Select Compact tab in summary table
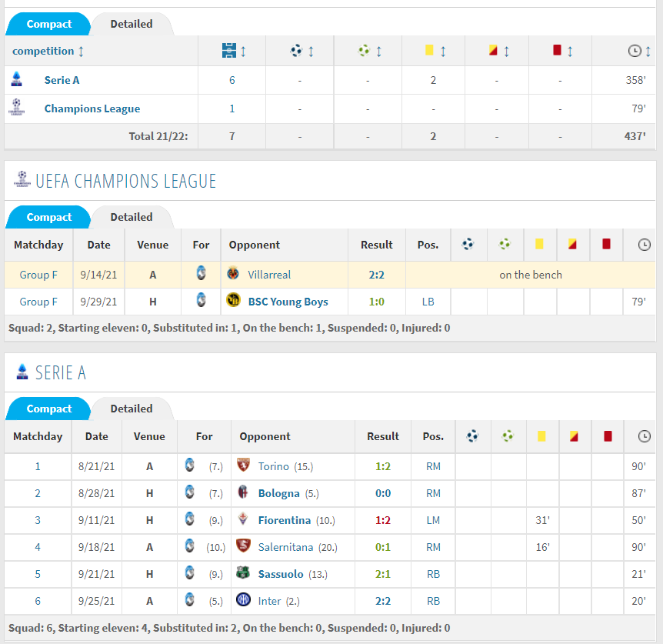 [48, 24]
